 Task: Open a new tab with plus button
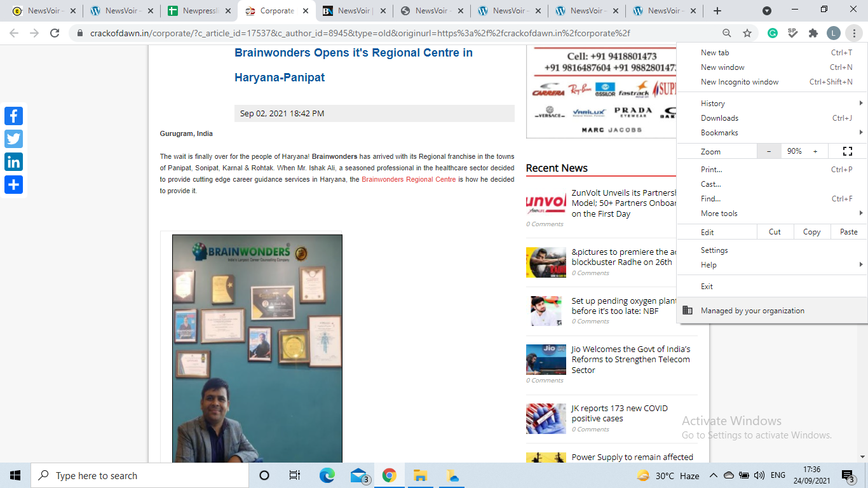pos(717,11)
